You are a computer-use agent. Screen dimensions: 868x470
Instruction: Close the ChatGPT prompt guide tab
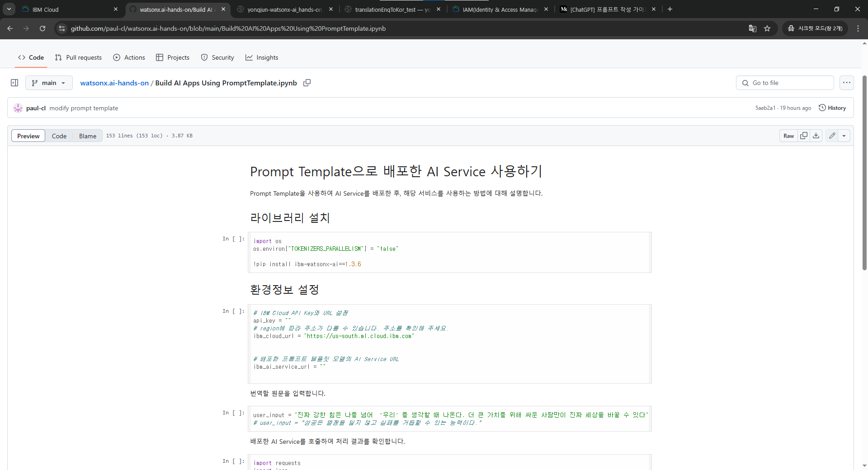654,9
